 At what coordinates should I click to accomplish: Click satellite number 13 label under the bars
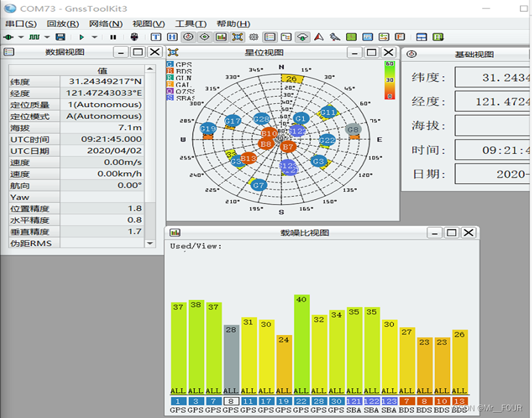click(459, 401)
